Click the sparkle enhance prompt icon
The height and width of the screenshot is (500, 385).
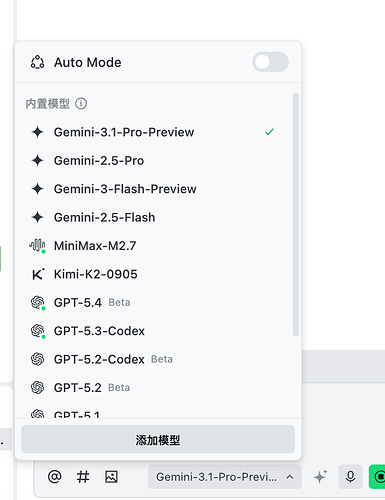pyautogui.click(x=320, y=477)
